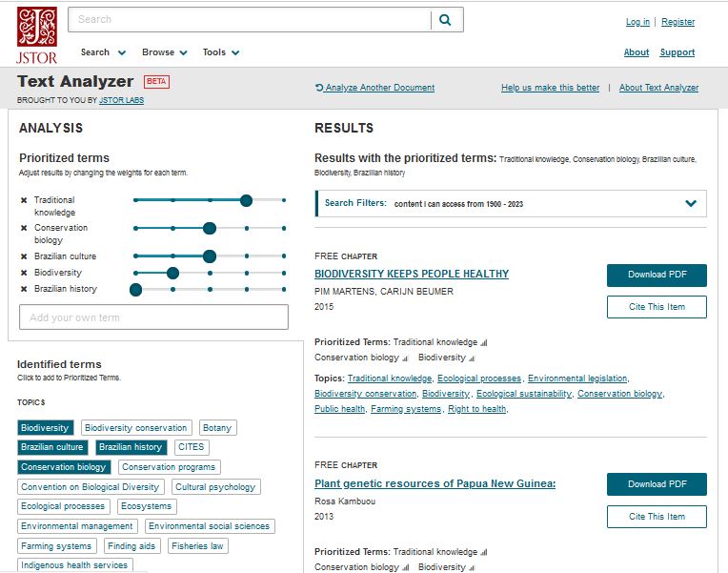Open About Text Analyzer link

pos(658,88)
